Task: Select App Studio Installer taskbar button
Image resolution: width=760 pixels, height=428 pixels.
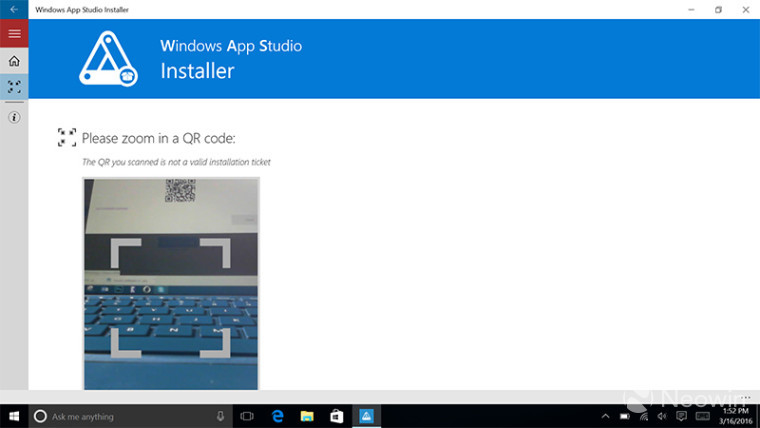Action: coord(366,416)
